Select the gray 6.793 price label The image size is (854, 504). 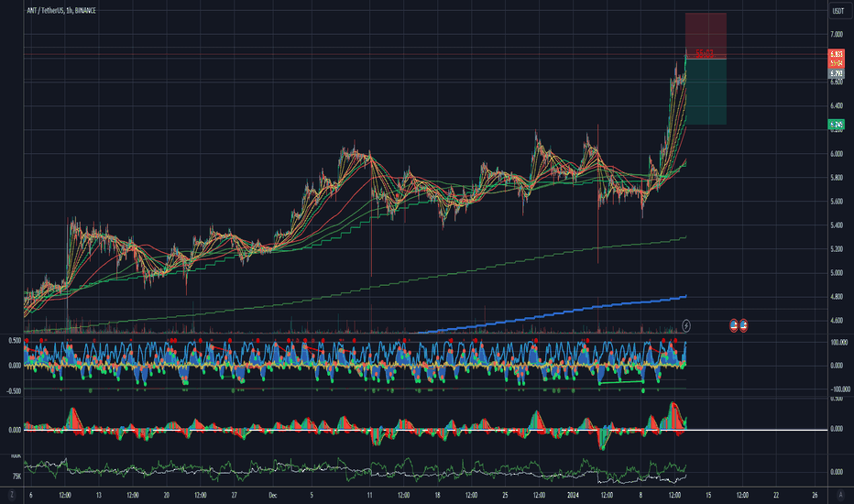tap(836, 73)
